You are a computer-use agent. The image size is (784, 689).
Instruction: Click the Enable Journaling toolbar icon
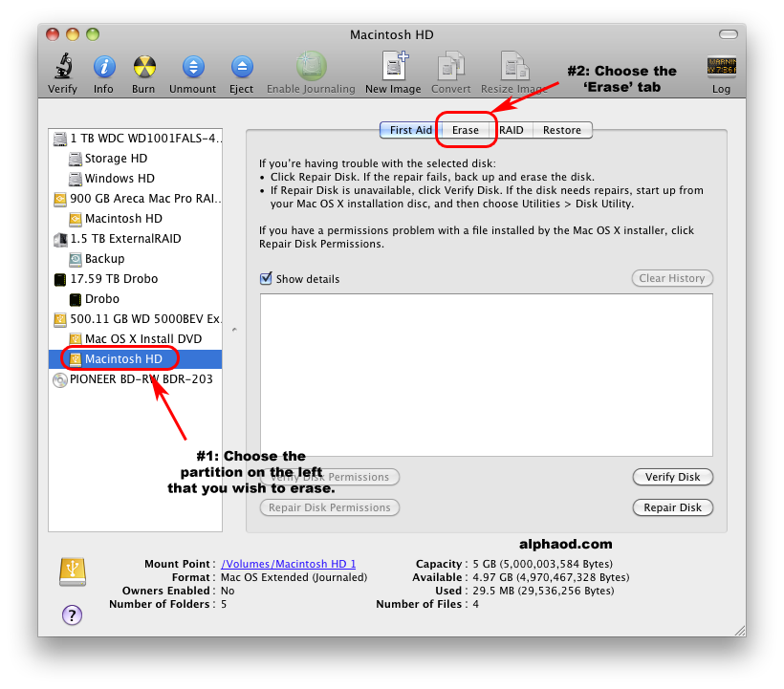[x=311, y=66]
